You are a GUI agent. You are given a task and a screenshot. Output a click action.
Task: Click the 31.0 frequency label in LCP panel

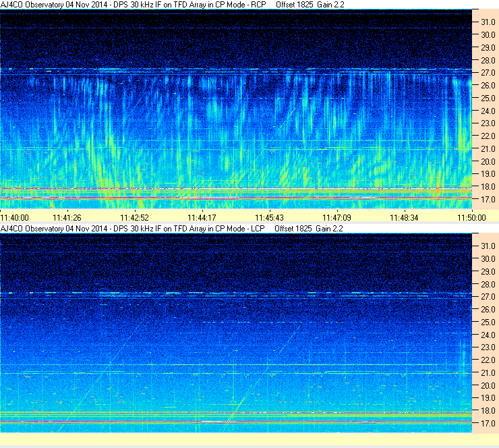coord(488,246)
